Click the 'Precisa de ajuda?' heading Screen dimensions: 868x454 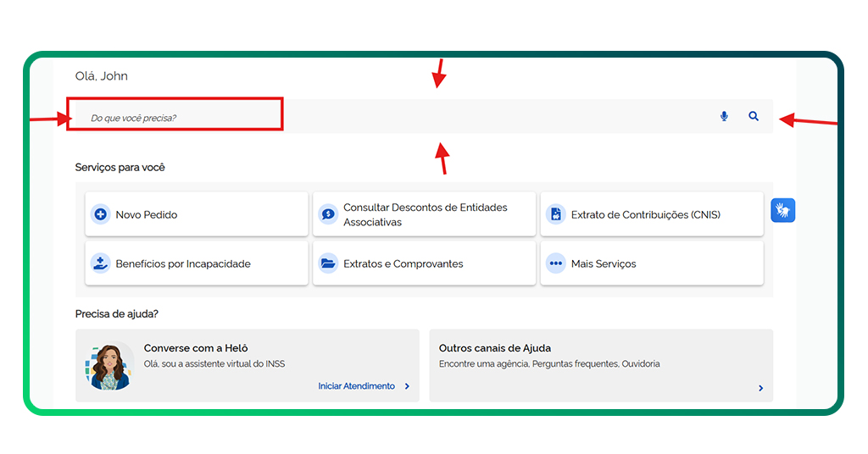tap(117, 313)
